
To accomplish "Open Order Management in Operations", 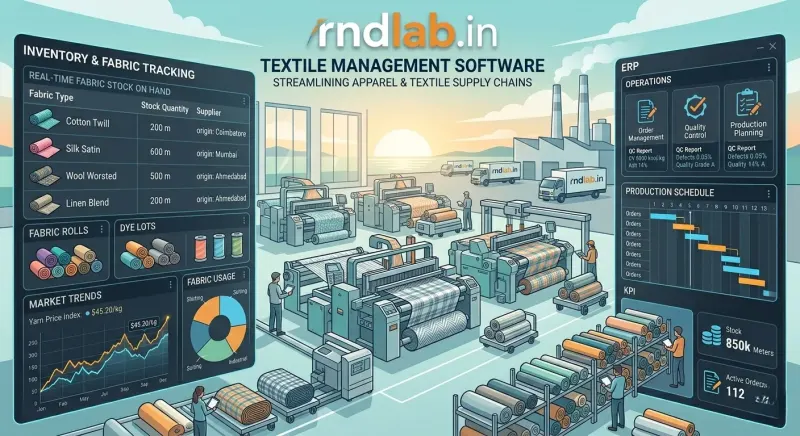I will [x=645, y=118].
